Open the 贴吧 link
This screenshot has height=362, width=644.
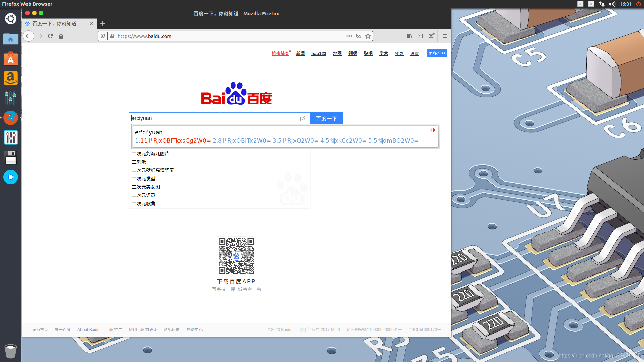[x=368, y=54]
